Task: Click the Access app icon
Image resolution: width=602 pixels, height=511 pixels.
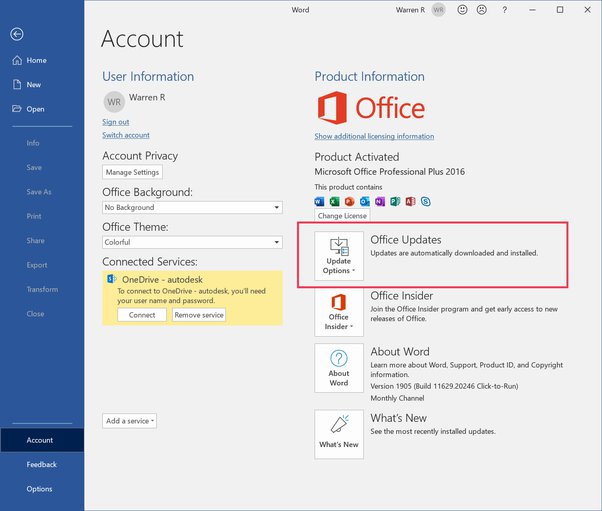Action: point(410,201)
